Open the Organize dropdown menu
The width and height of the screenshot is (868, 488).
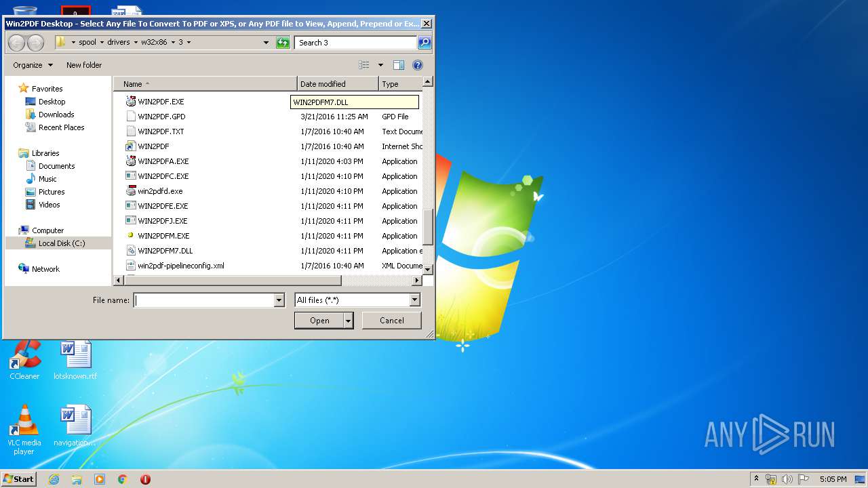click(33, 65)
